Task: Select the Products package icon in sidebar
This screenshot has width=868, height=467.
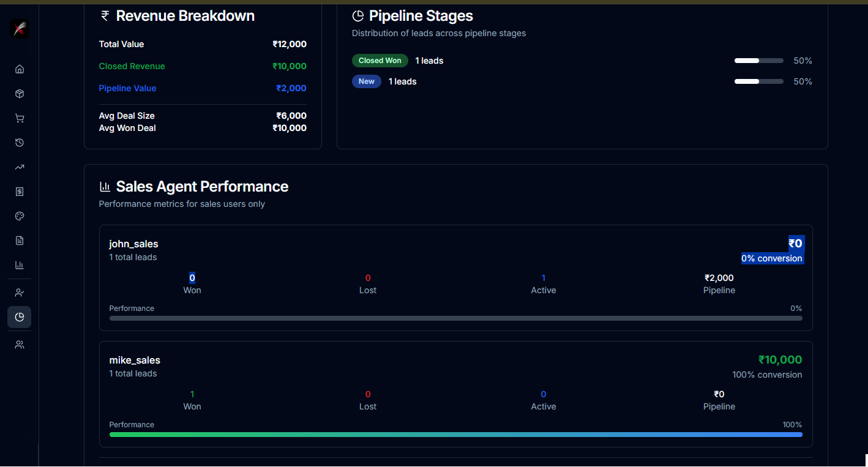Action: (19, 94)
